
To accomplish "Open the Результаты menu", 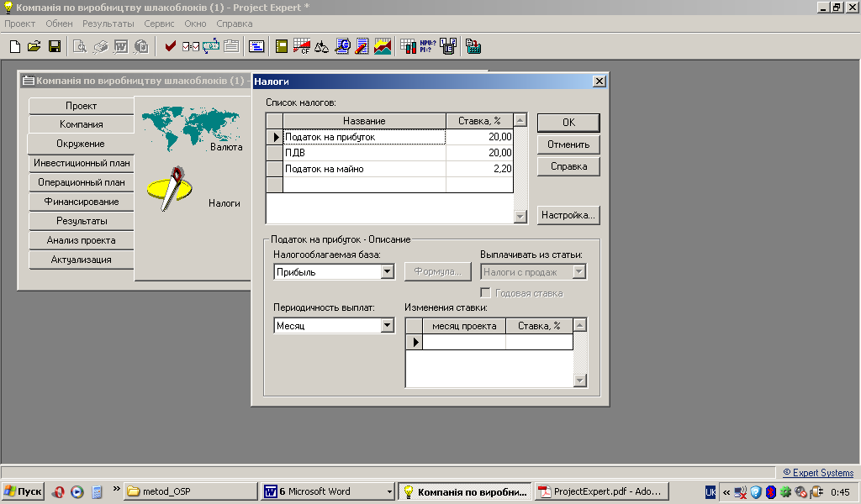I will pos(108,24).
